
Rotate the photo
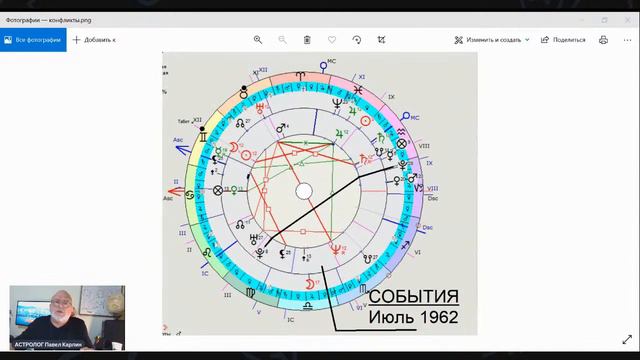coord(357,40)
